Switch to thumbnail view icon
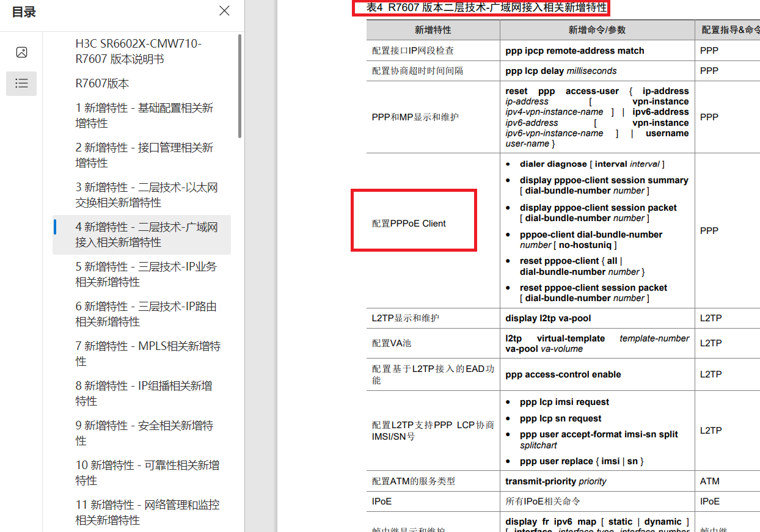The width and height of the screenshot is (760, 532). pos(21,53)
